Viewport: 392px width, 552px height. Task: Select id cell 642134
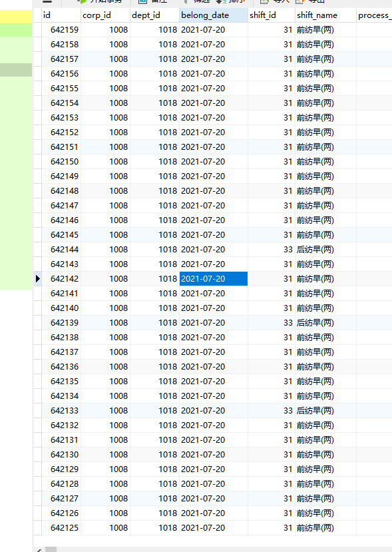click(x=61, y=396)
